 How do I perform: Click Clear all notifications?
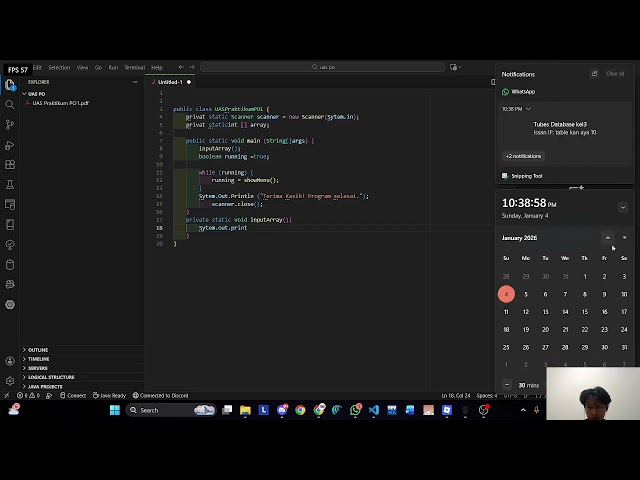(615, 74)
